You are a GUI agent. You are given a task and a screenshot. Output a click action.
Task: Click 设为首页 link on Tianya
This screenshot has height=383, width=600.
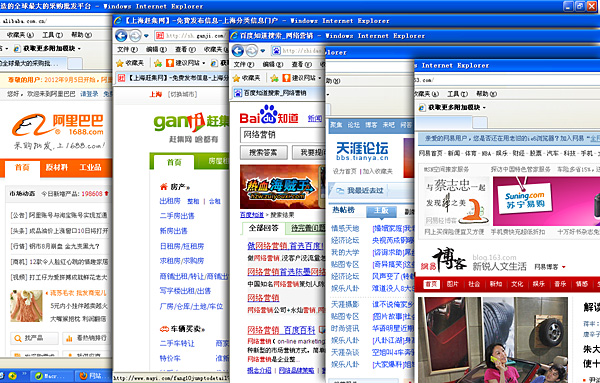point(344,171)
